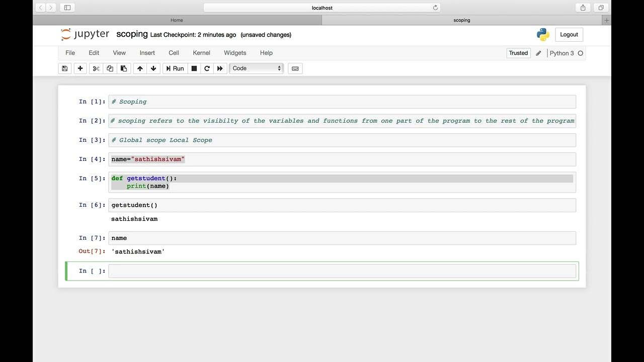
Task: Click the pencil edit mode indicator
Action: (x=538, y=53)
